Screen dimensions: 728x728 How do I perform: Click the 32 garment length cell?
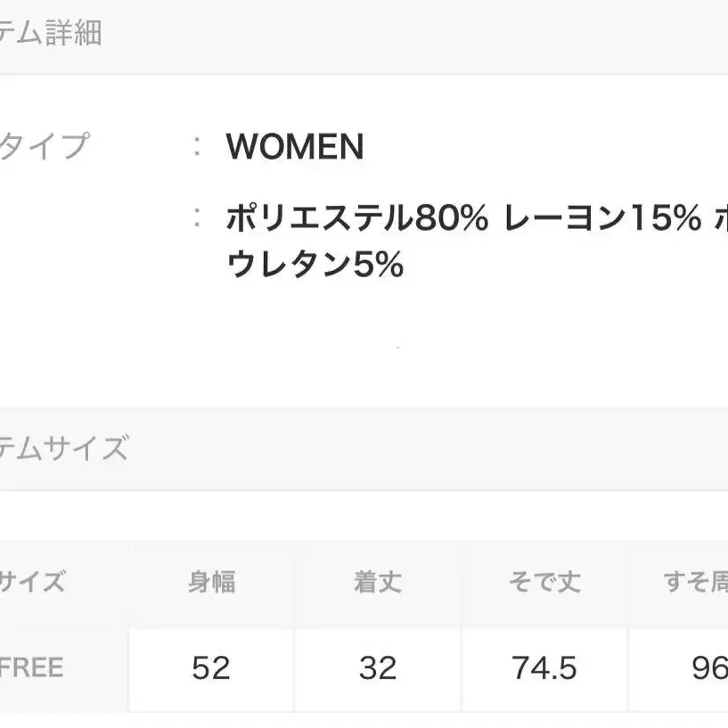point(378,668)
